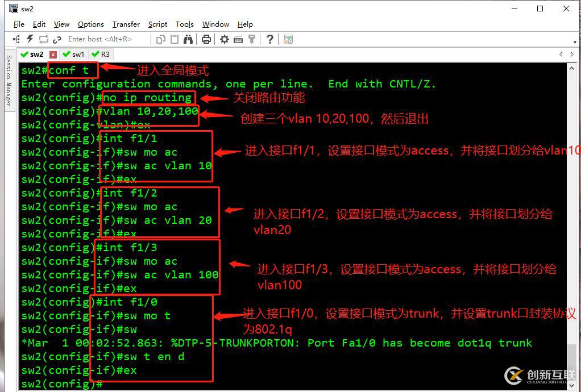Close the sw2 tab with red x
581x392 pixels.
tap(53, 55)
